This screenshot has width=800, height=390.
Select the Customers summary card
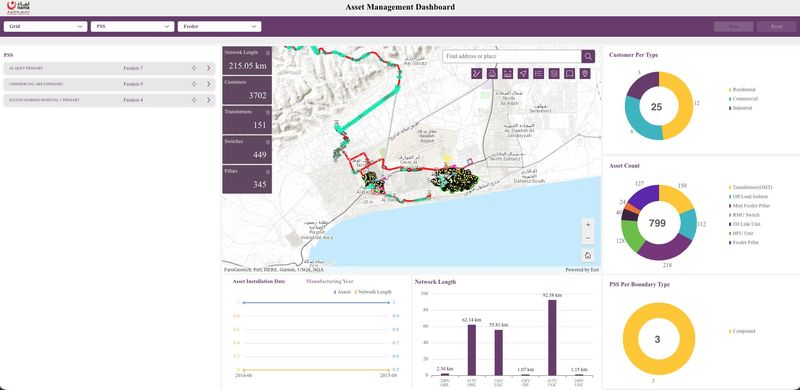pyautogui.click(x=247, y=90)
